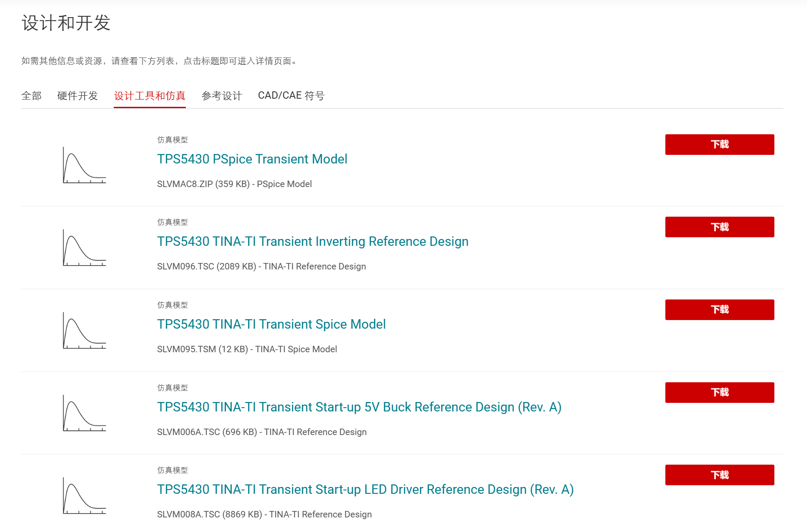
Task: Open TPS5430 TINA-TI Transient Inverting Reference Design link
Action: click(313, 242)
